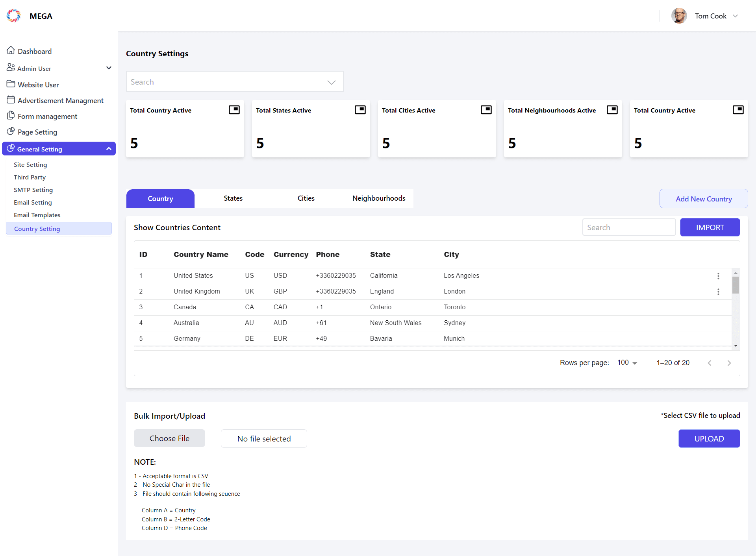This screenshot has width=756, height=556.
Task: Click the Page Setting menu item
Action: coord(37,132)
